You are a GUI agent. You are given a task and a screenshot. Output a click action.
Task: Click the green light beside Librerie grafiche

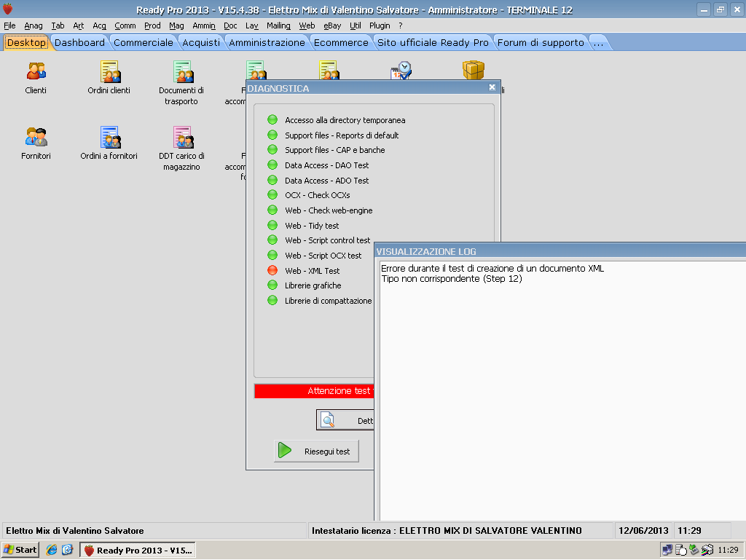point(272,285)
